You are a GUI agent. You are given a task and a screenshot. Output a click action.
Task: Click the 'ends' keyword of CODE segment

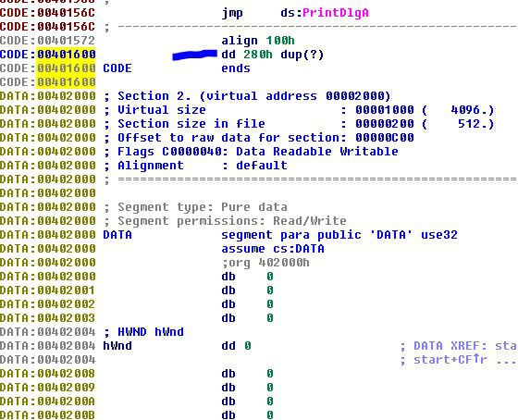pyautogui.click(x=236, y=68)
